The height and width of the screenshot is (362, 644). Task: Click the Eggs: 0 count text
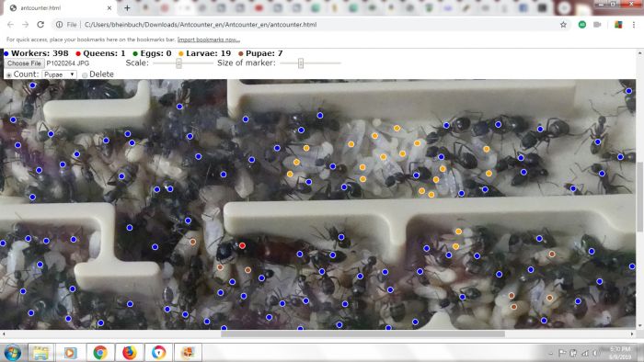coord(155,53)
